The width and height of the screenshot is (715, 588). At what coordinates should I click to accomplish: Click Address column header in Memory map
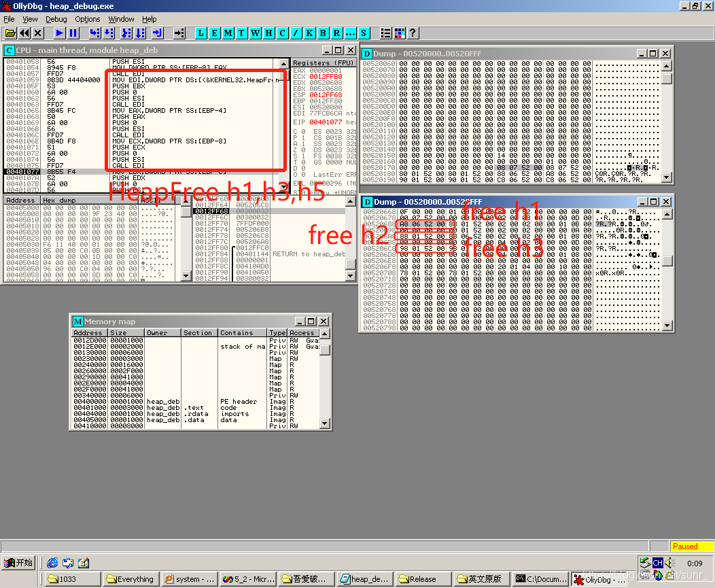(90, 333)
